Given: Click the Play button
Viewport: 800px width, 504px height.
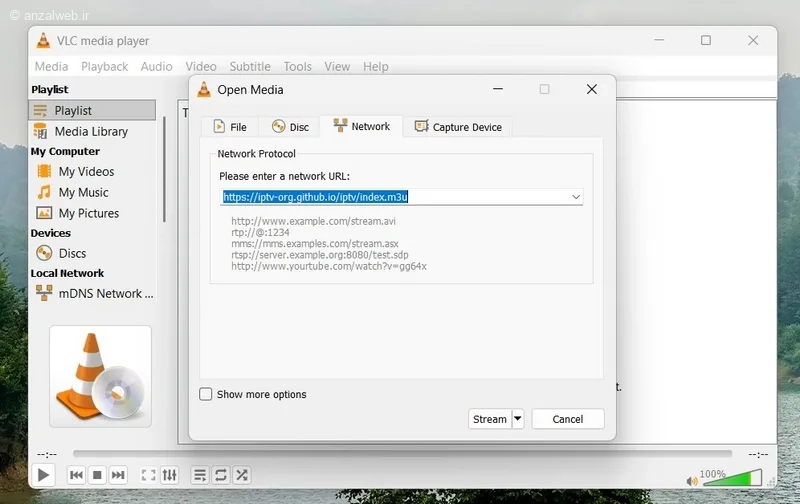Looking at the screenshot, I should click(43, 475).
